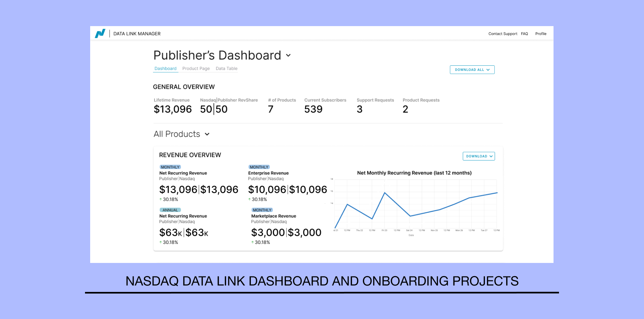Click the Marketplace Revenue title
This screenshot has width=644, height=319.
click(274, 216)
